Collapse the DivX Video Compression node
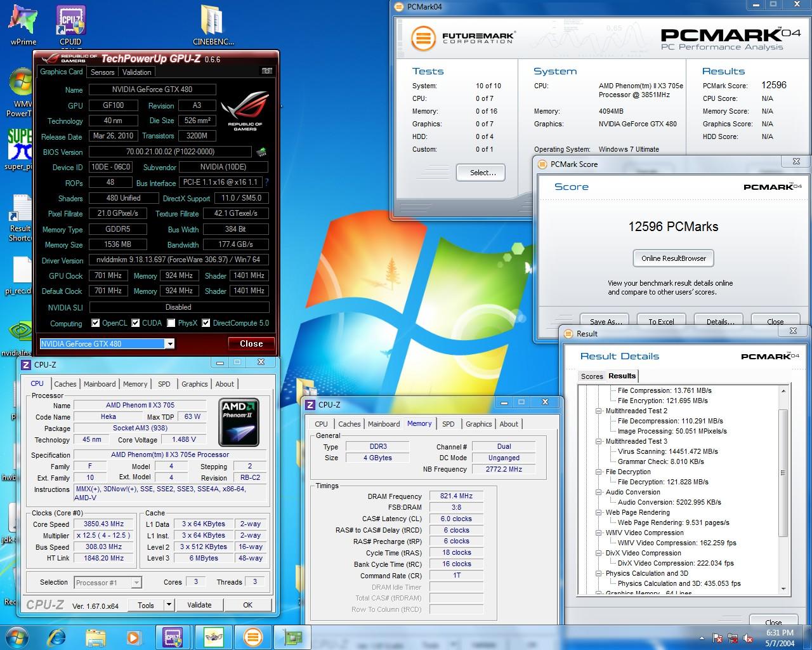812x650 pixels. point(599,553)
